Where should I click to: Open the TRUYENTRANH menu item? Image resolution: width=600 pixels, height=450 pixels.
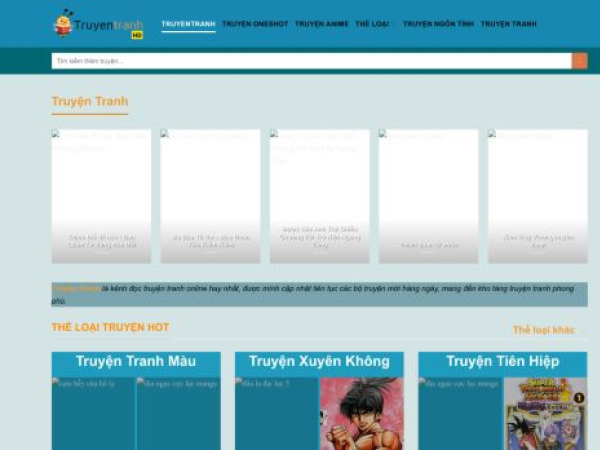188,23
